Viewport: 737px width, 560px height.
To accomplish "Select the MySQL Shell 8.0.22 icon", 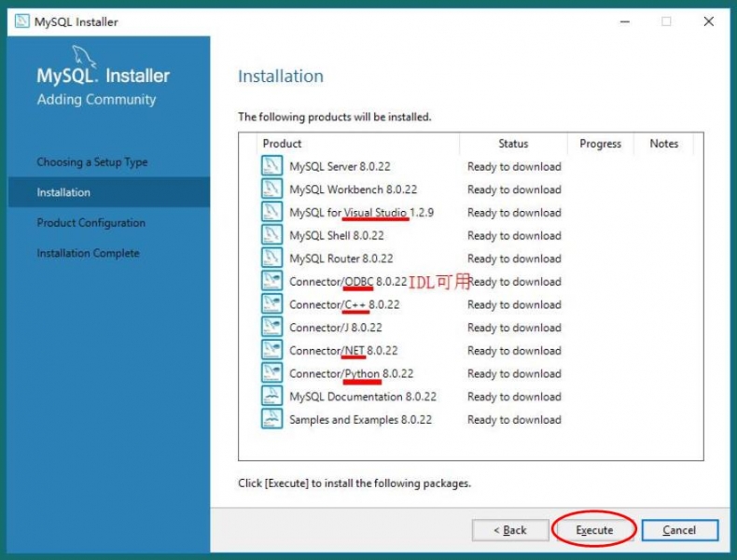I will point(271,235).
